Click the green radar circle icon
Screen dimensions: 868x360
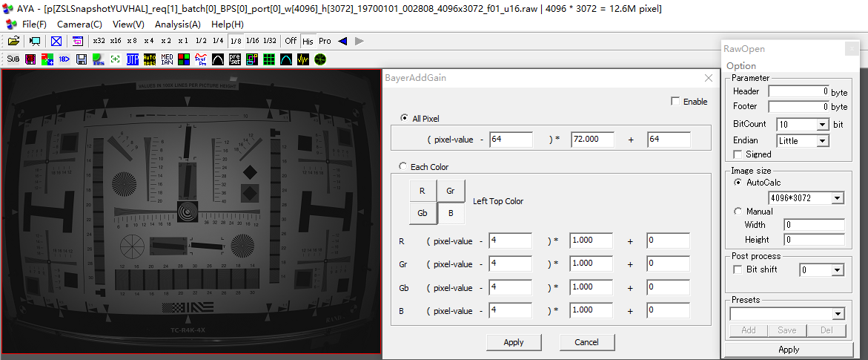click(320, 59)
